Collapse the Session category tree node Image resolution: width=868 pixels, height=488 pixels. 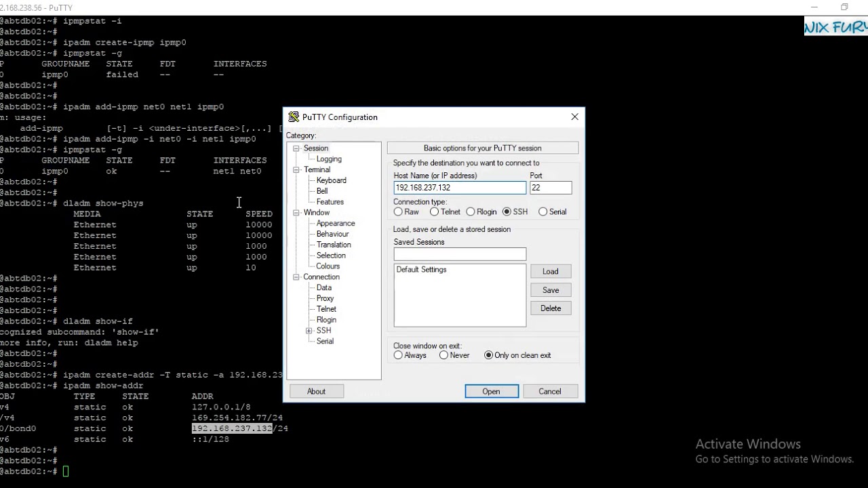296,148
